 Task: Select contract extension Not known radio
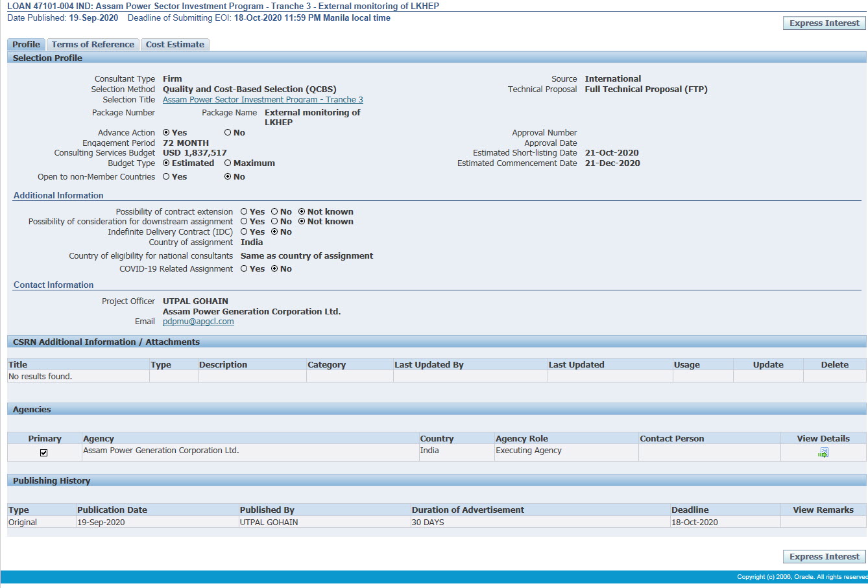(302, 211)
